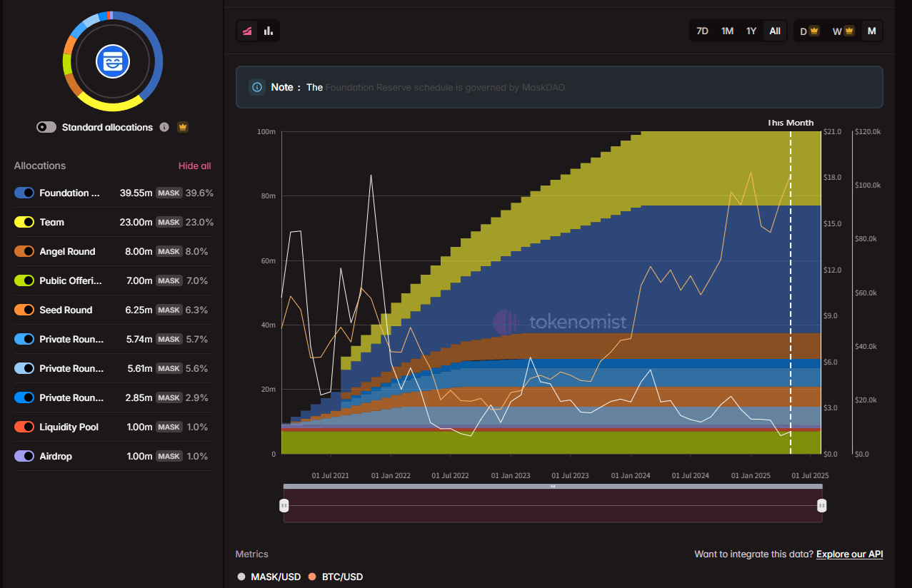Click the crown icon beside Standard allocations
Viewport: 912px width, 588px height.
(x=183, y=127)
